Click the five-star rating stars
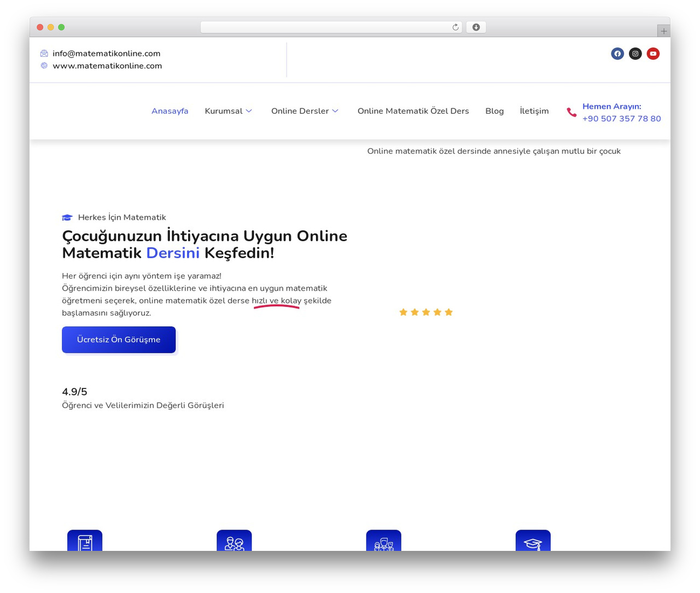The width and height of the screenshot is (700, 593). coord(426,312)
